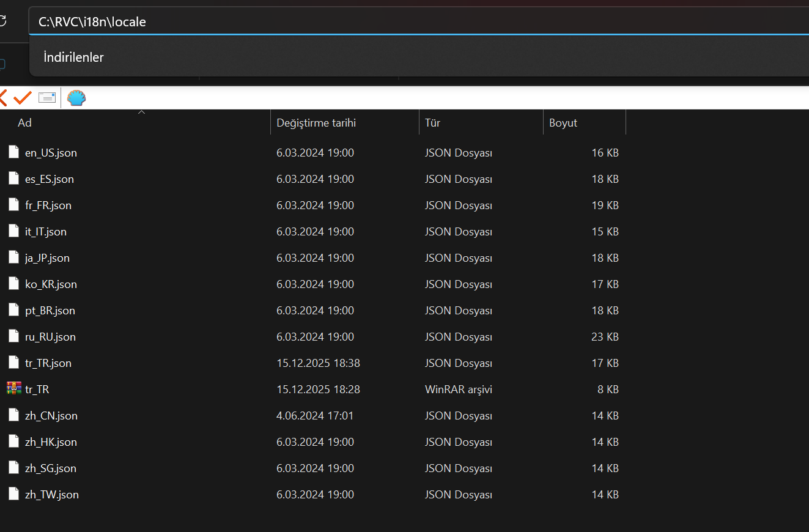The width and height of the screenshot is (809, 532).
Task: Click the file icon of it_IT.json
Action: point(13,231)
